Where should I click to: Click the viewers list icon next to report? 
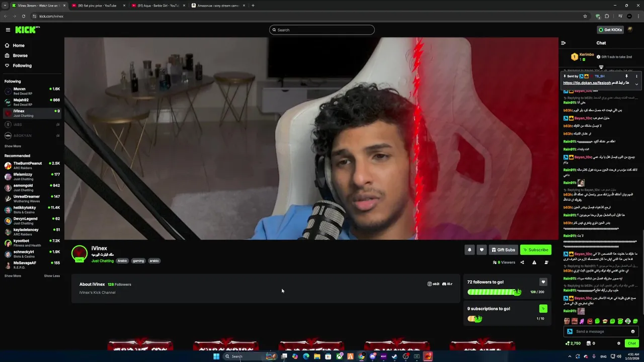(546, 262)
